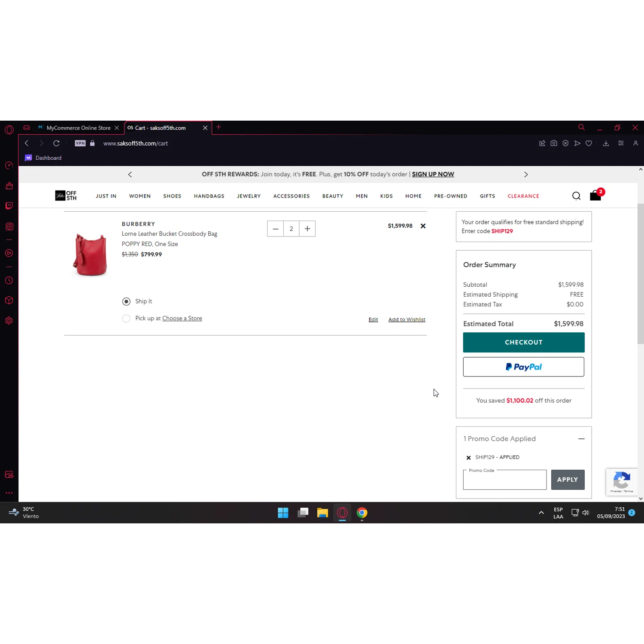
Task: Show next promo banner message
Action: (x=526, y=174)
